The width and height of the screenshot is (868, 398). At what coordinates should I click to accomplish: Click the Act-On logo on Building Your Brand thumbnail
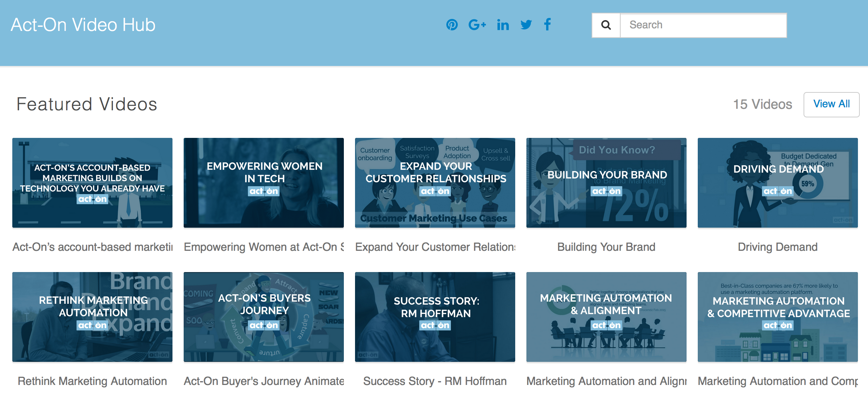point(606,191)
